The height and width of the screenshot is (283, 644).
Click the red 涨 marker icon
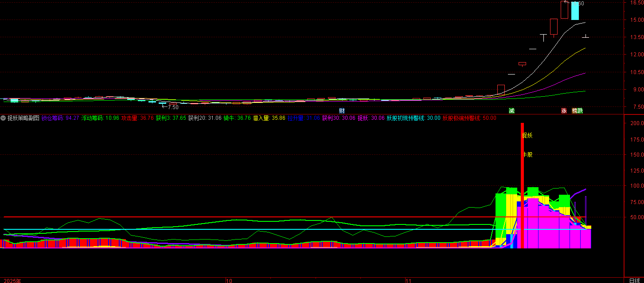coord(564,110)
